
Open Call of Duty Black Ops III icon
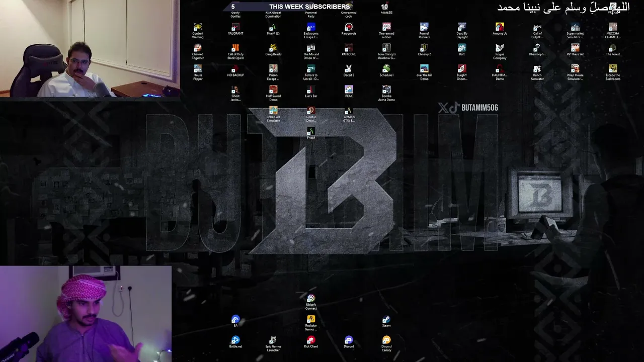click(x=235, y=51)
